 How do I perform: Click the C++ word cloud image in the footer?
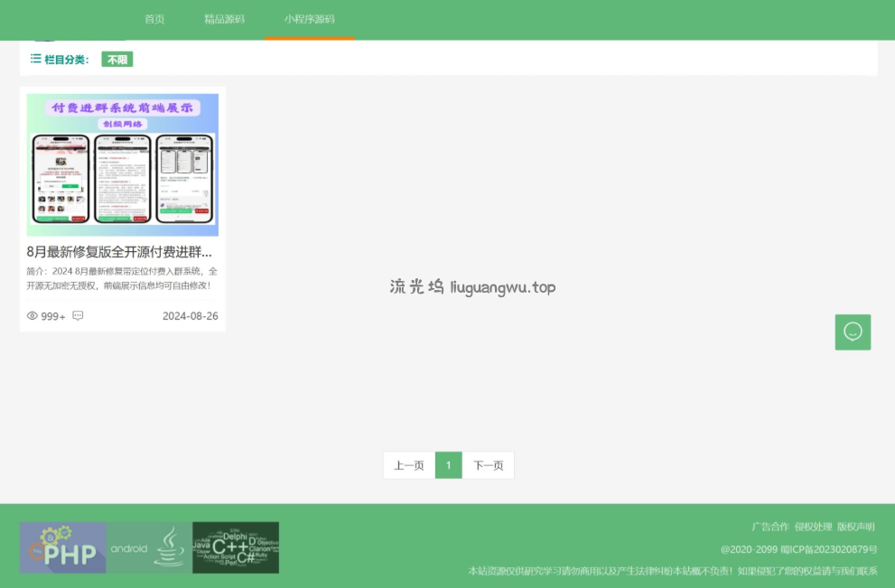coord(236,547)
